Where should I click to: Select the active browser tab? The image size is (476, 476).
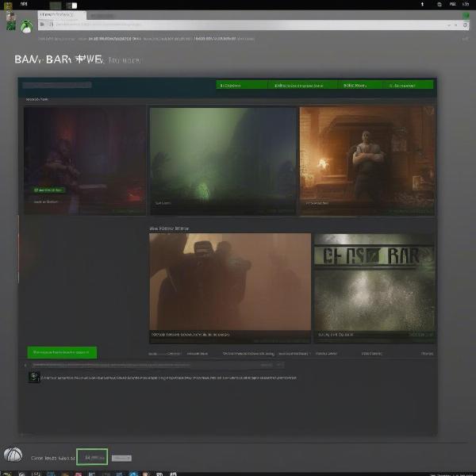[x=62, y=14]
